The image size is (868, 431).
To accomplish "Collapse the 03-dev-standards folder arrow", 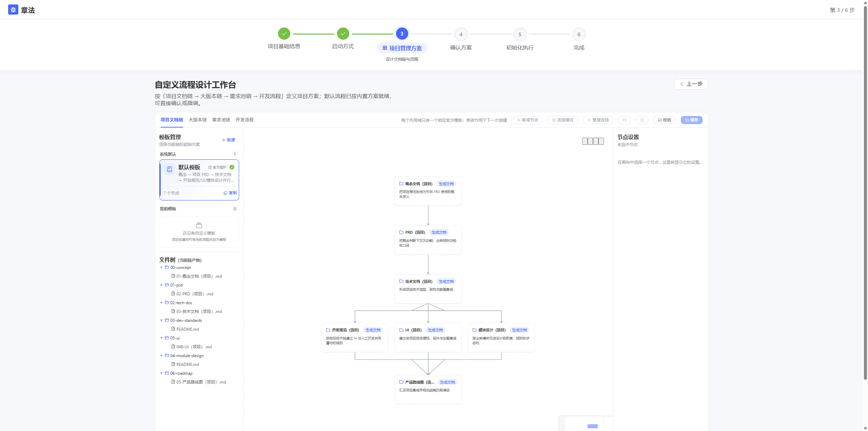I will (161, 320).
